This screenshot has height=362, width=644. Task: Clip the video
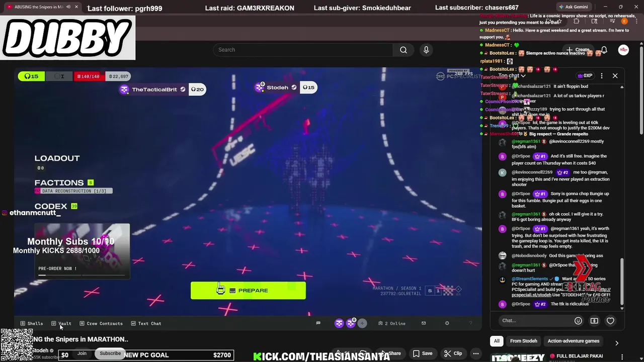coord(453,353)
